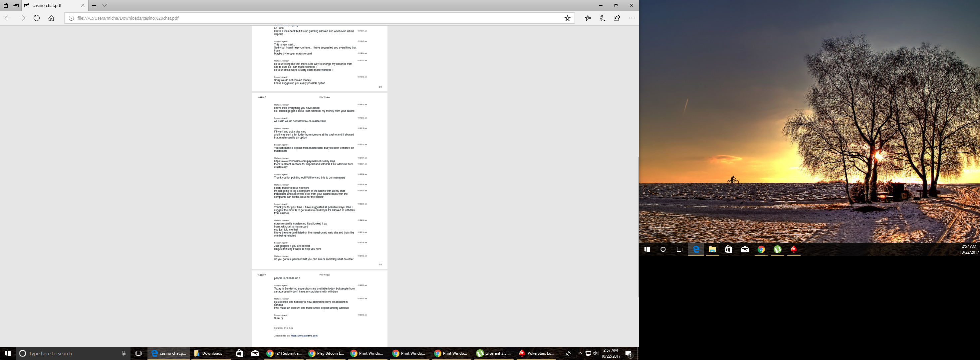Click the clock on second monitor taskbar
The image size is (980, 360).
969,249
